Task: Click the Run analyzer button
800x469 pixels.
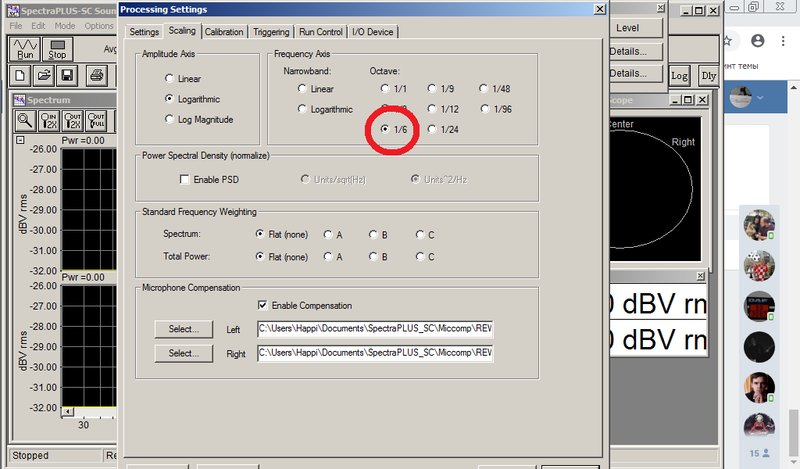Action: point(24,50)
